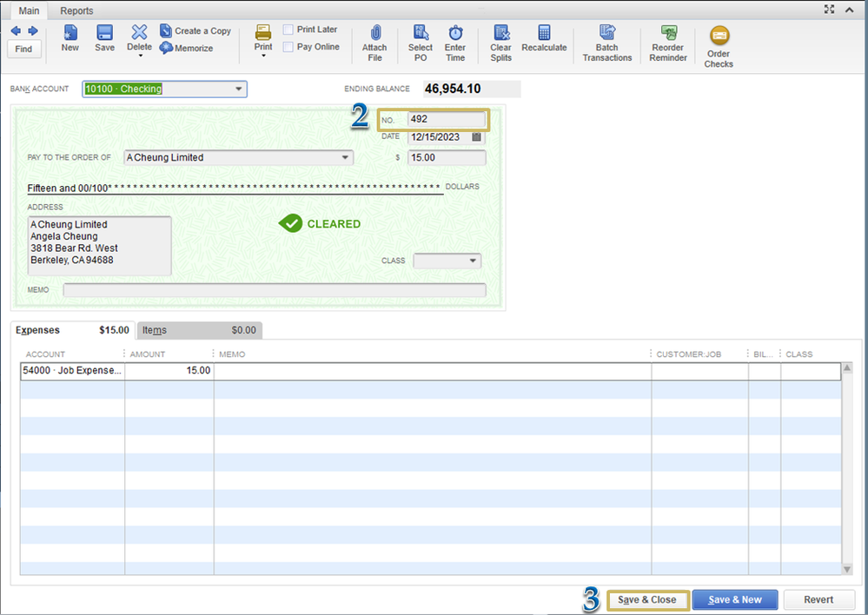Click the Print icon

(263, 33)
